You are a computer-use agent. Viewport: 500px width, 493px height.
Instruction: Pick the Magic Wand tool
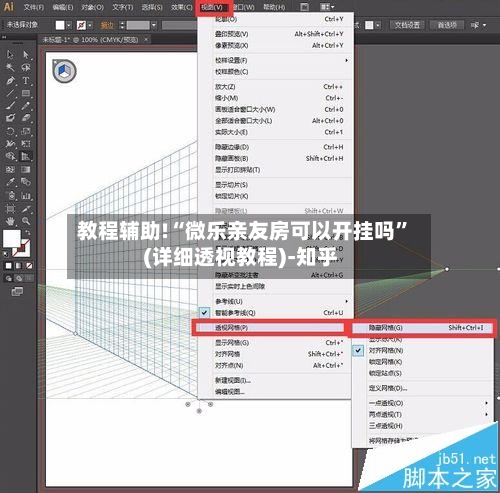click(x=10, y=67)
